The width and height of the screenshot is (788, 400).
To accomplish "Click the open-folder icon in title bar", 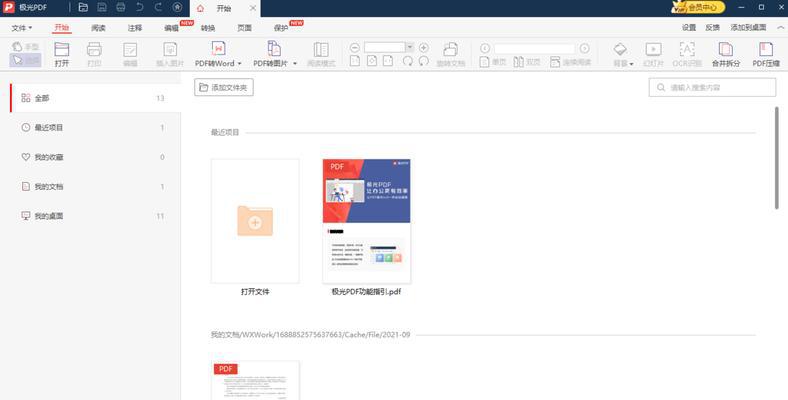I will tap(83, 8).
